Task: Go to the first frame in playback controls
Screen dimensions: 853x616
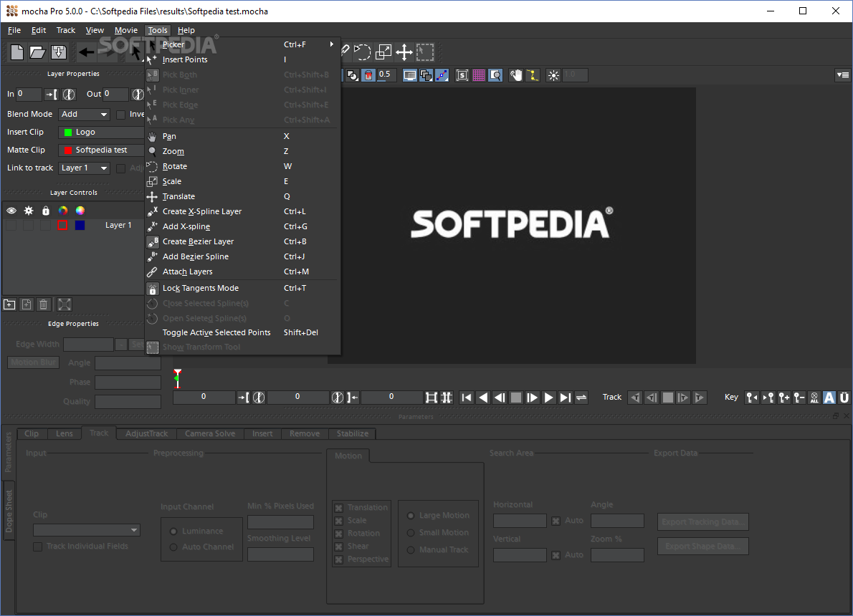Action: [x=466, y=398]
